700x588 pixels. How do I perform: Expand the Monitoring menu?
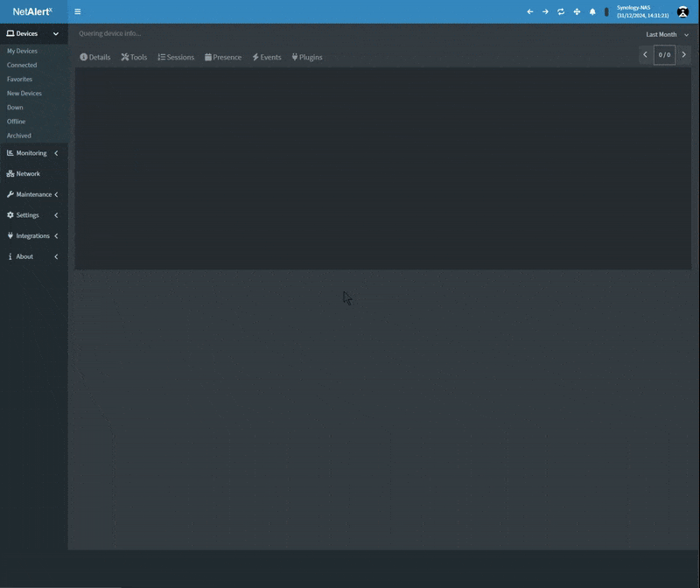33,153
